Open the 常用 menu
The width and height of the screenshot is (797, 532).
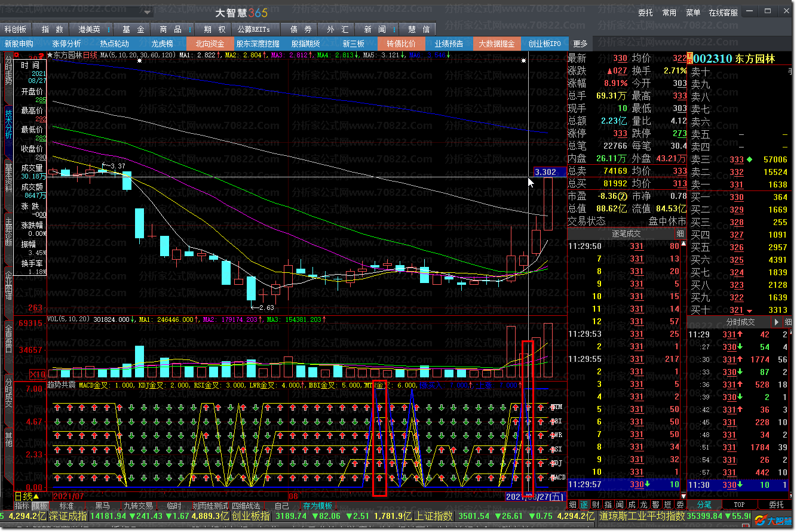669,13
